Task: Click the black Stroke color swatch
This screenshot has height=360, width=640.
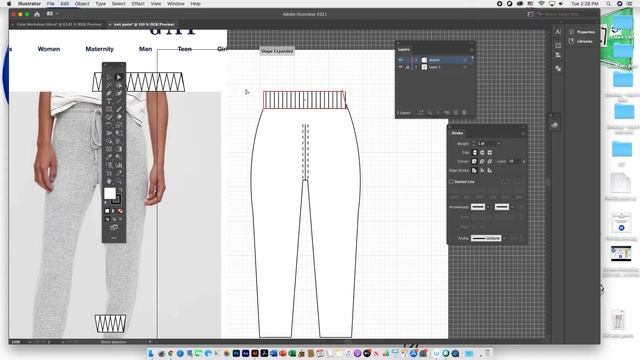Action: (x=116, y=200)
